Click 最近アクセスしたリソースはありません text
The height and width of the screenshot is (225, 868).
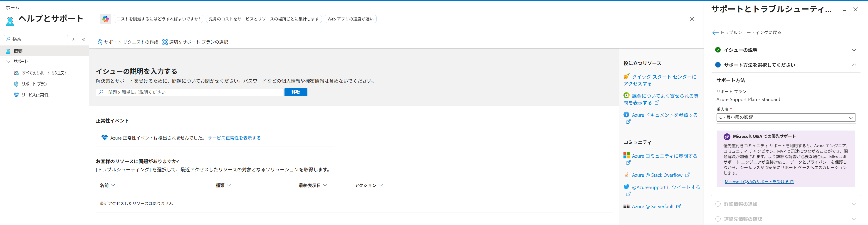click(x=136, y=203)
